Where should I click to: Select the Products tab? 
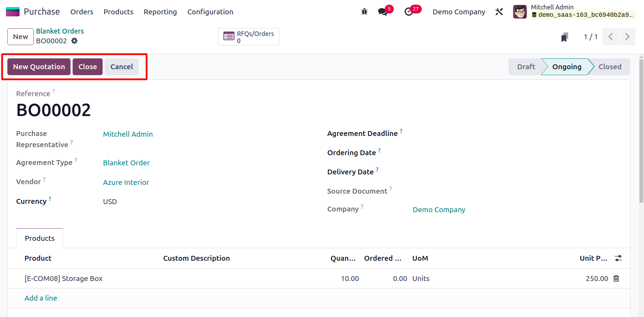click(39, 238)
